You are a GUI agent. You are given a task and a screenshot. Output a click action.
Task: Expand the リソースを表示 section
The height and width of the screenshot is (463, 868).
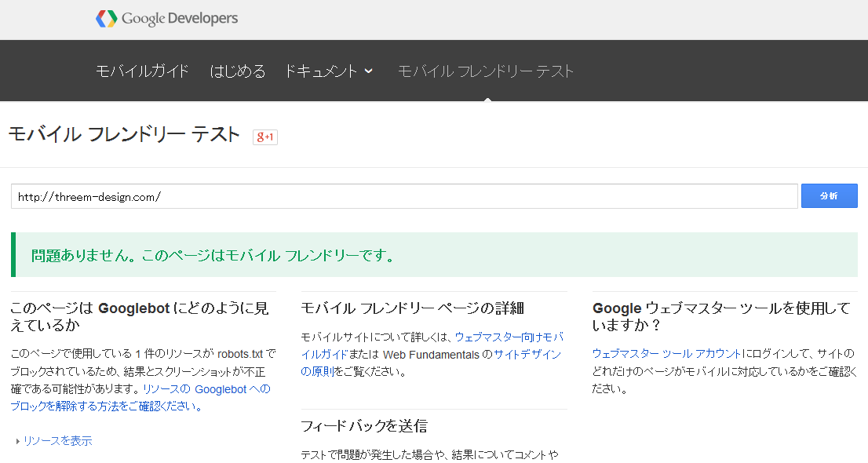coord(57,441)
